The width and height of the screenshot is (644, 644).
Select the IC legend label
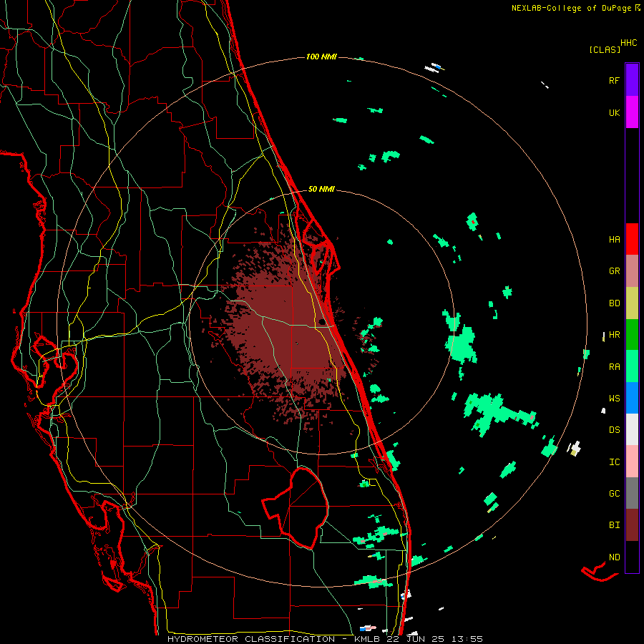614,462
